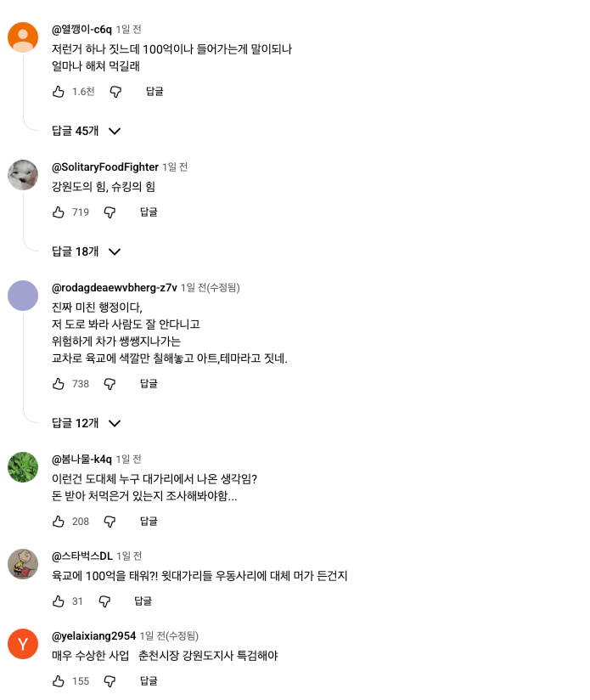This screenshot has height=700, width=590.
Task: Like the comment by @스타벅스DL
Action: tap(59, 601)
